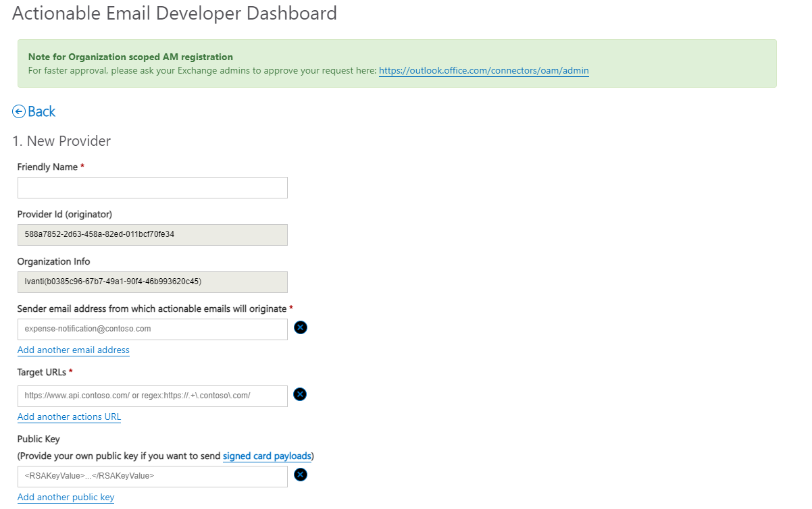Click the Organization scoped AM registration note

(x=130, y=57)
